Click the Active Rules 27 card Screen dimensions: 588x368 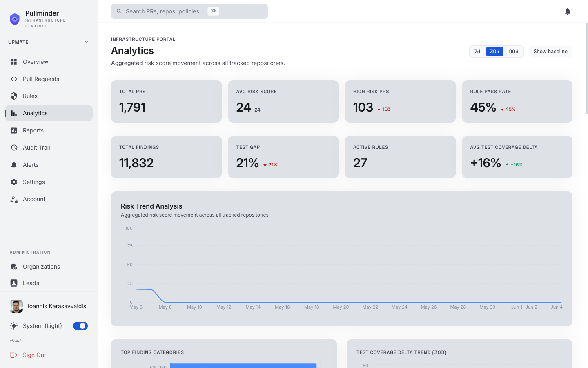pyautogui.click(x=400, y=157)
